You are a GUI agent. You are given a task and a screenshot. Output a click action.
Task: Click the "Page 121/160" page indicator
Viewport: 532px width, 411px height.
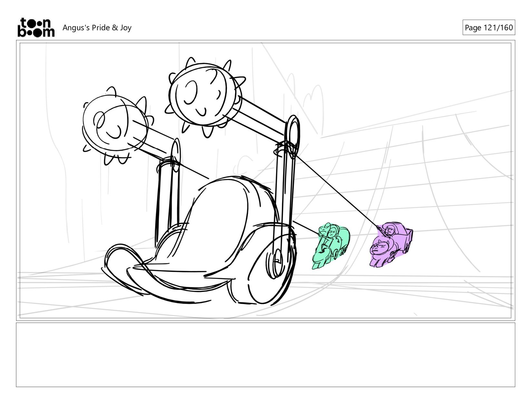tap(488, 27)
